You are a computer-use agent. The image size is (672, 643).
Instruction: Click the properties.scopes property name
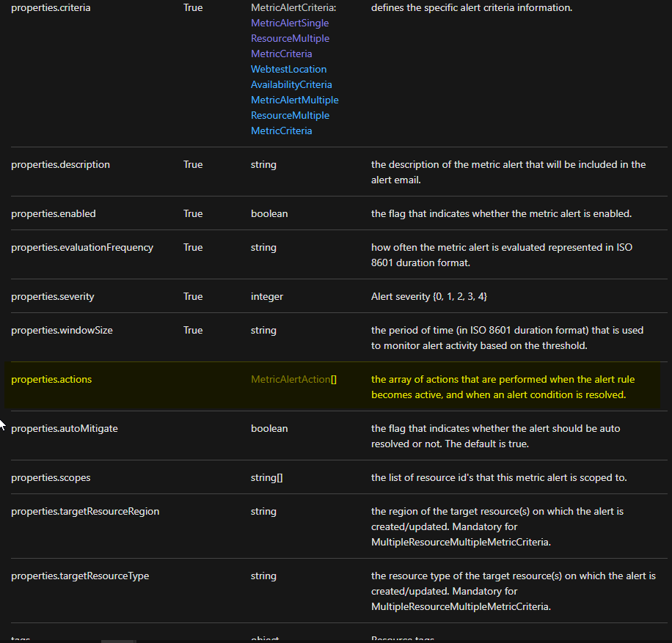coord(51,477)
